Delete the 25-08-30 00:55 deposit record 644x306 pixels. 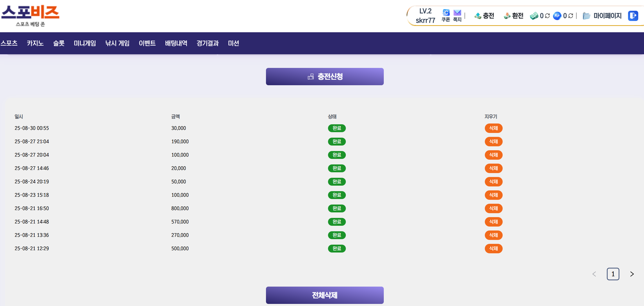click(493, 128)
